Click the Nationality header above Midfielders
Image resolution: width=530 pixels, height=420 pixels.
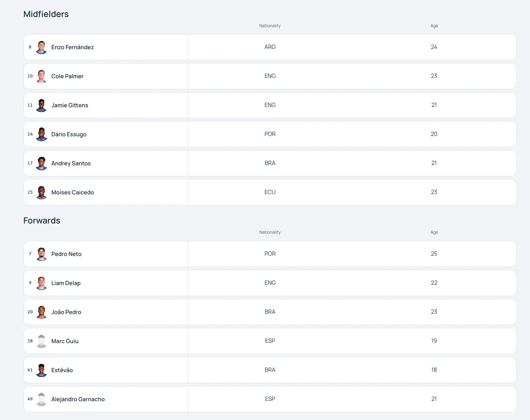coord(270,26)
